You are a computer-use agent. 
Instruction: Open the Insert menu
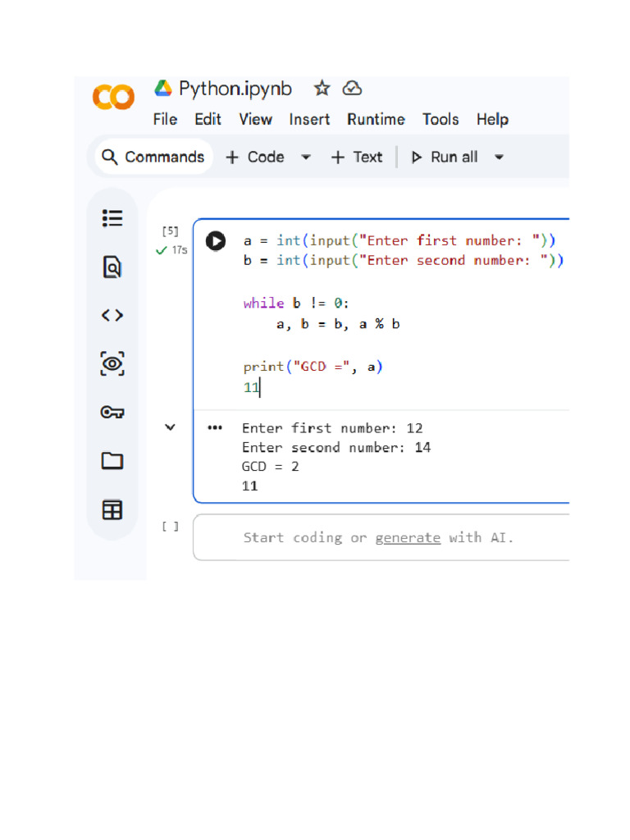pyautogui.click(x=309, y=119)
